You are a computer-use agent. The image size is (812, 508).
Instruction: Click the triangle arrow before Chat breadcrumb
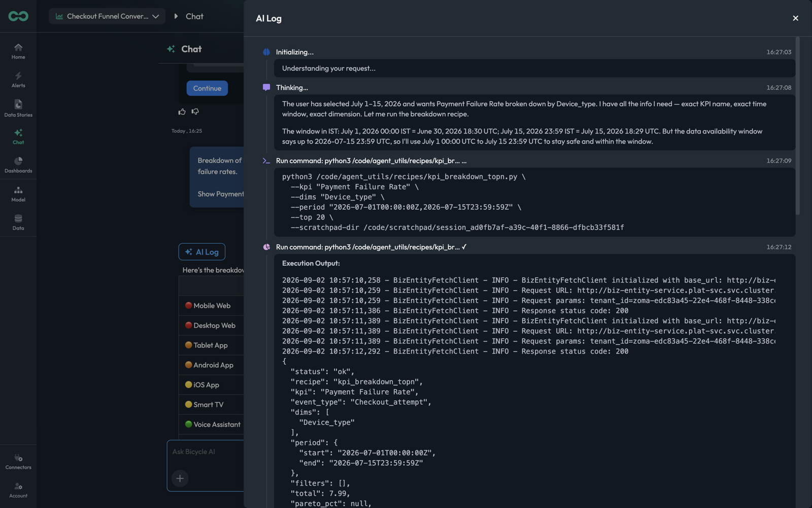click(176, 16)
